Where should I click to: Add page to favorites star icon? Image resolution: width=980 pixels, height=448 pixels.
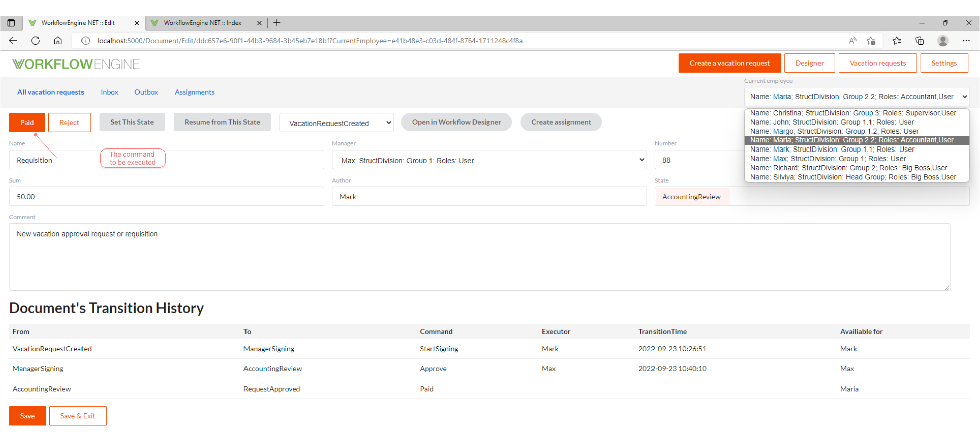871,41
